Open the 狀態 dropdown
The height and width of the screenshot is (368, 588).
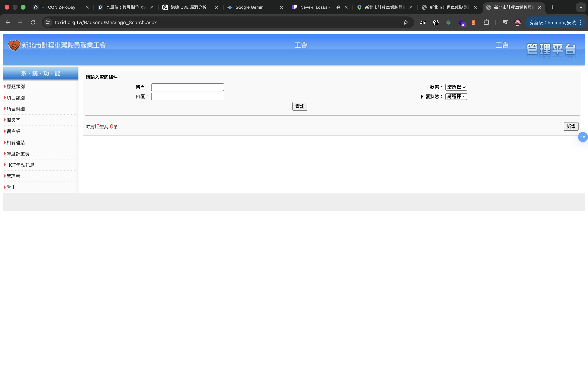(x=456, y=87)
